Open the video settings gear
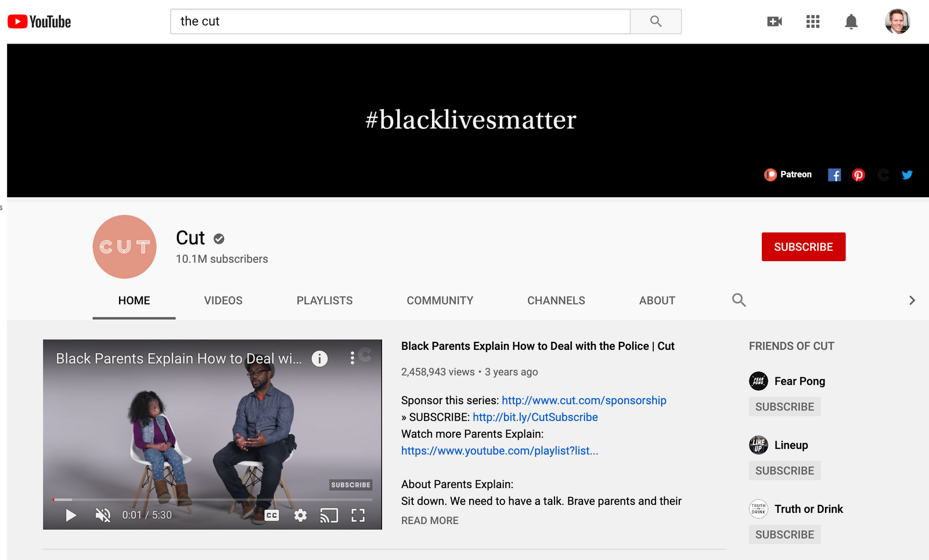 (300, 515)
